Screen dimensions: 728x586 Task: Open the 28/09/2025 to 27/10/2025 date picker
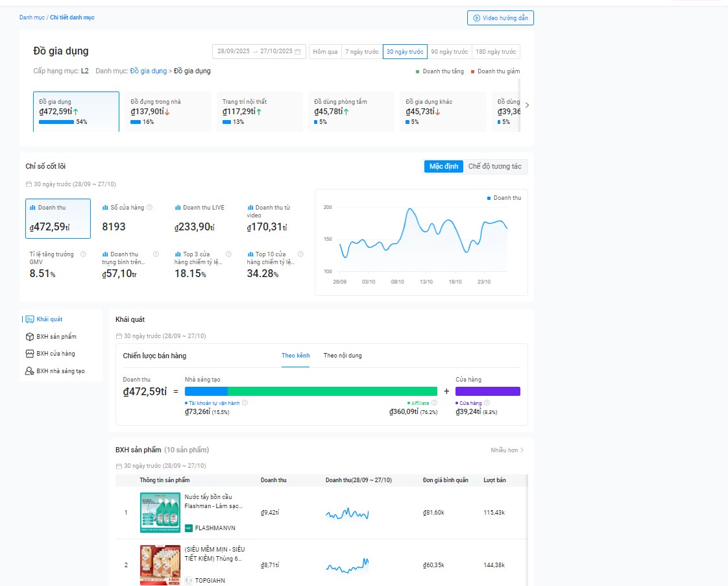(259, 52)
